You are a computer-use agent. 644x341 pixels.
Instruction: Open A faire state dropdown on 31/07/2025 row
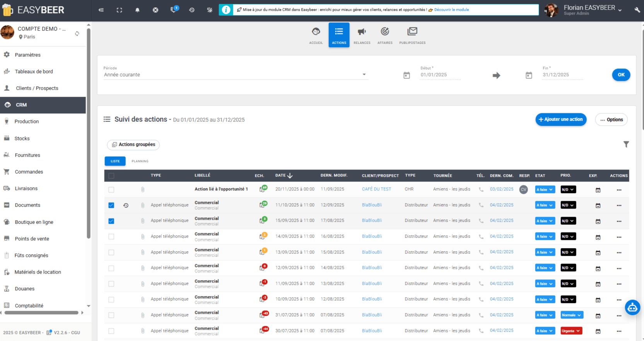pyautogui.click(x=545, y=315)
